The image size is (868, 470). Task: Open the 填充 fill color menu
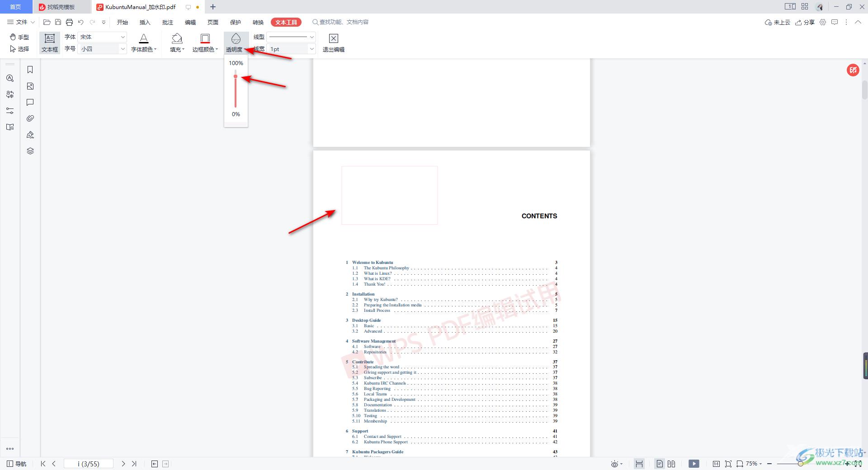(x=177, y=43)
